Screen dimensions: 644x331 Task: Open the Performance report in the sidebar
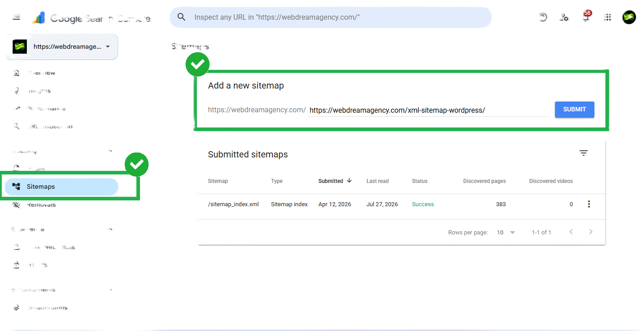[46, 109]
